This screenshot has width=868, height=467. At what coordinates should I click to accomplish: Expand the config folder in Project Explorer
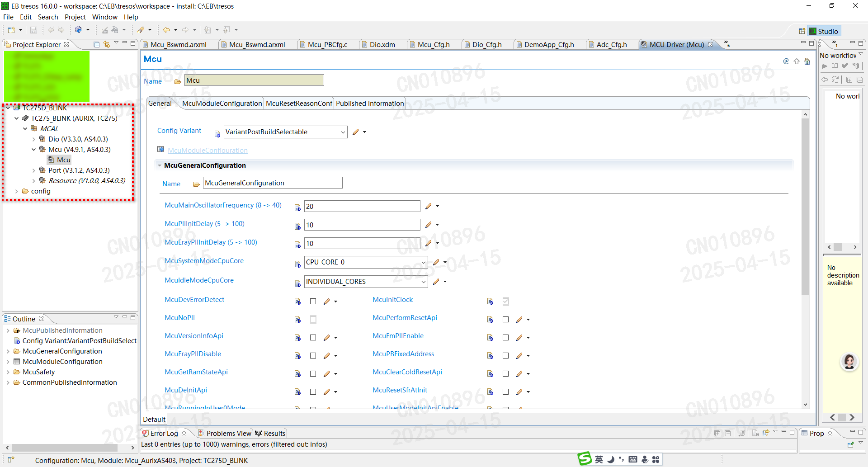pos(17,191)
